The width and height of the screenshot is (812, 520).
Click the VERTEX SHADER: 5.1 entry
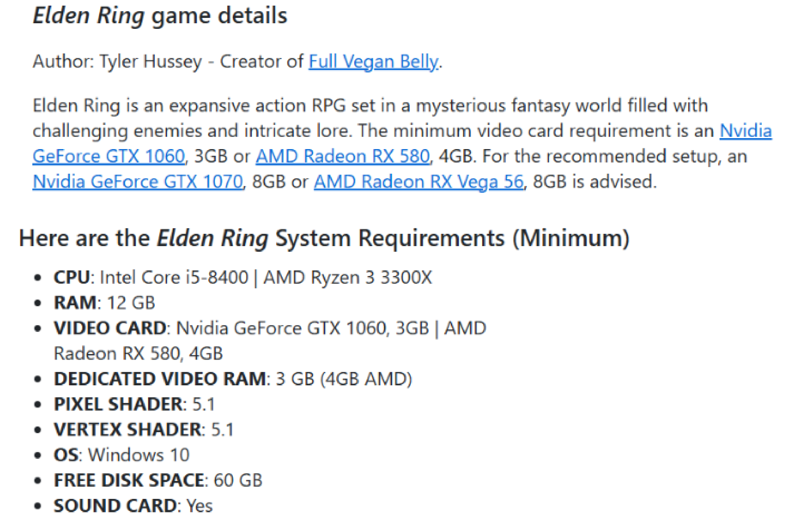pyautogui.click(x=144, y=429)
